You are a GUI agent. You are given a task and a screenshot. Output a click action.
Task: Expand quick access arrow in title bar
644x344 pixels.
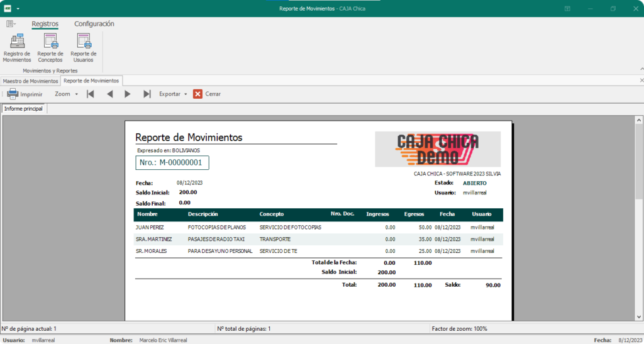click(18, 9)
